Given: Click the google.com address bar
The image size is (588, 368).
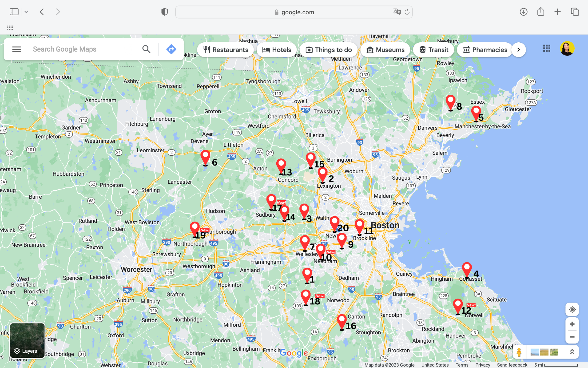Looking at the screenshot, I should pos(294,12).
